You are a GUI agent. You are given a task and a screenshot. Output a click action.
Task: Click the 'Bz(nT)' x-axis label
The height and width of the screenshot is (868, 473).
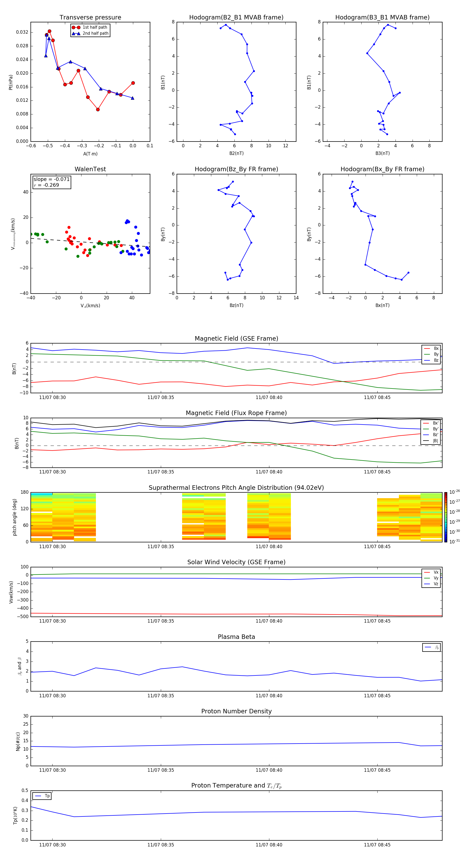236,305
